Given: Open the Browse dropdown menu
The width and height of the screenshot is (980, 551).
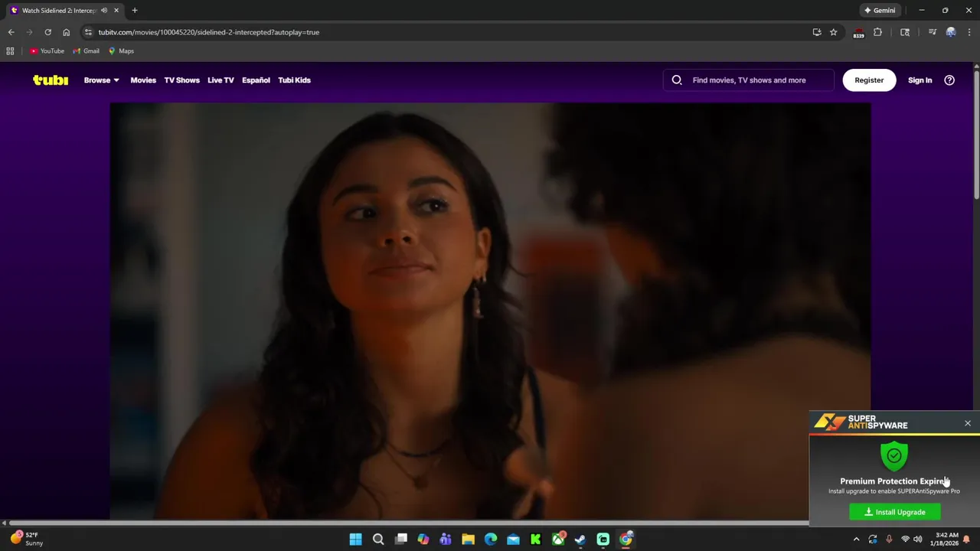Looking at the screenshot, I should tap(101, 80).
